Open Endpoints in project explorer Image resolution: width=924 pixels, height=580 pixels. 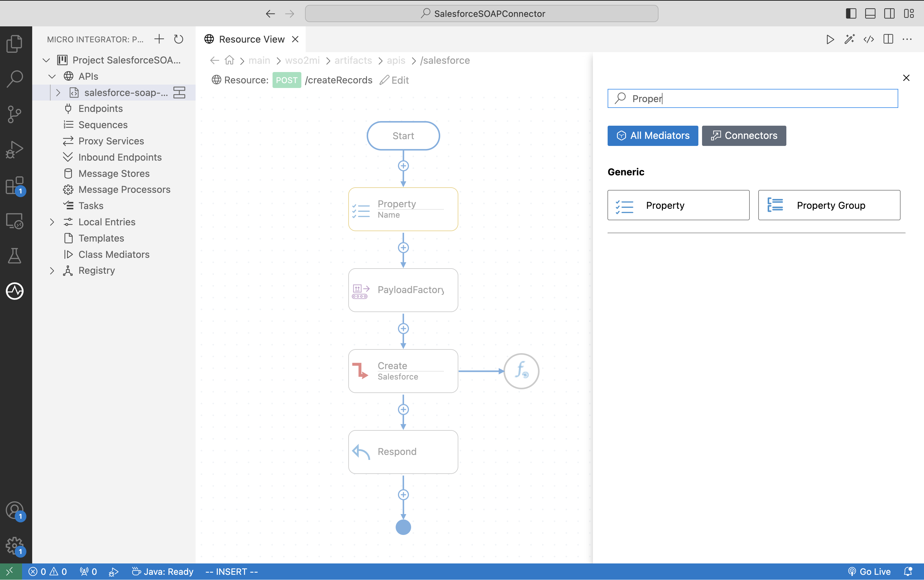[101, 109]
